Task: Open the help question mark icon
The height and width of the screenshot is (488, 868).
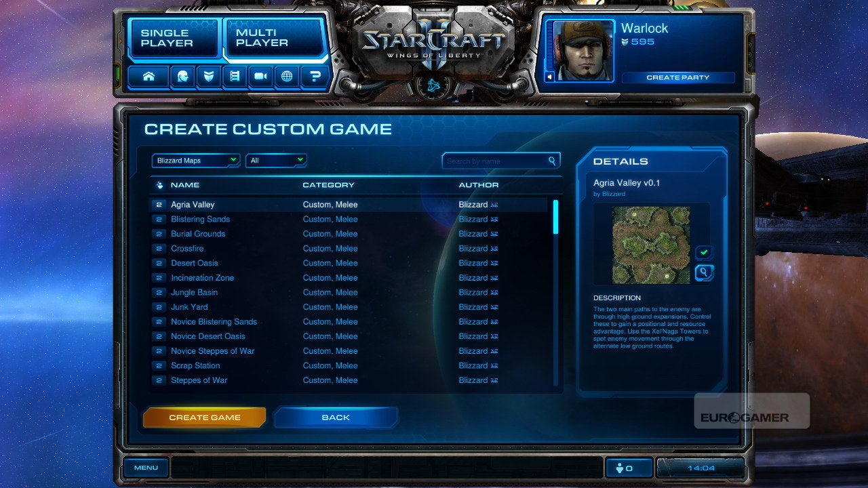Action: point(315,77)
